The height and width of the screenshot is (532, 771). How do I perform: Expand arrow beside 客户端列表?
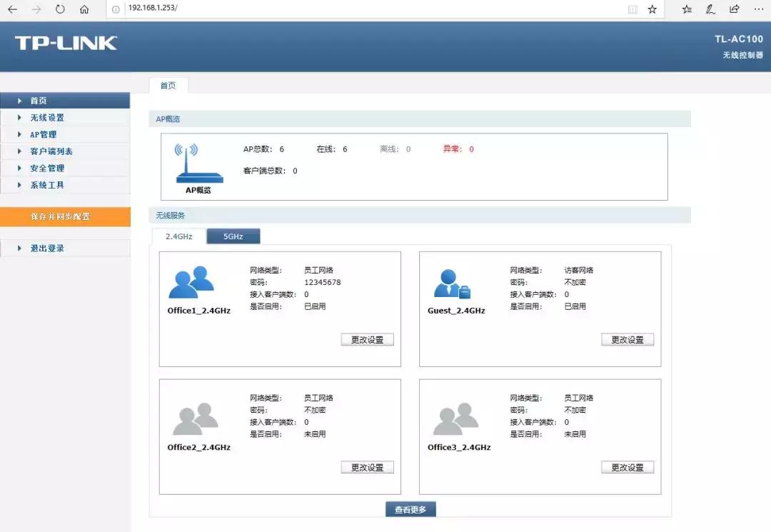(20, 151)
